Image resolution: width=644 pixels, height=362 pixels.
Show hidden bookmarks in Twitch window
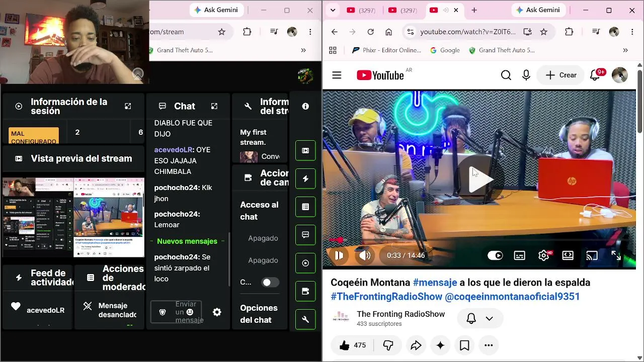click(303, 50)
